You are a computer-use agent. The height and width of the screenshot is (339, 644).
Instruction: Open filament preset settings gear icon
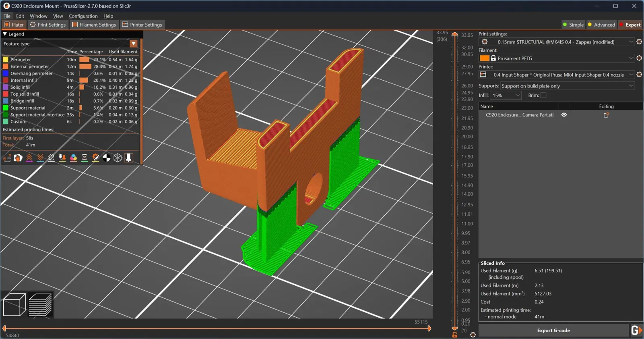tap(639, 58)
